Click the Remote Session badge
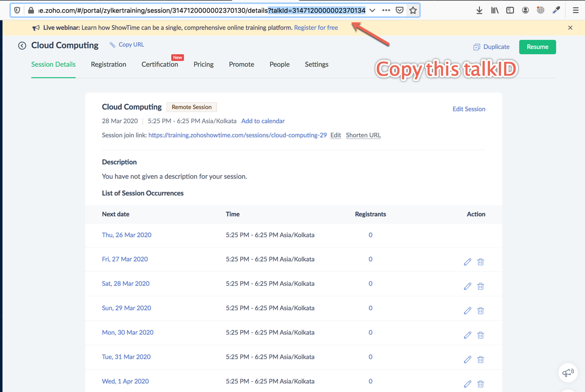The width and height of the screenshot is (585, 392). [191, 107]
